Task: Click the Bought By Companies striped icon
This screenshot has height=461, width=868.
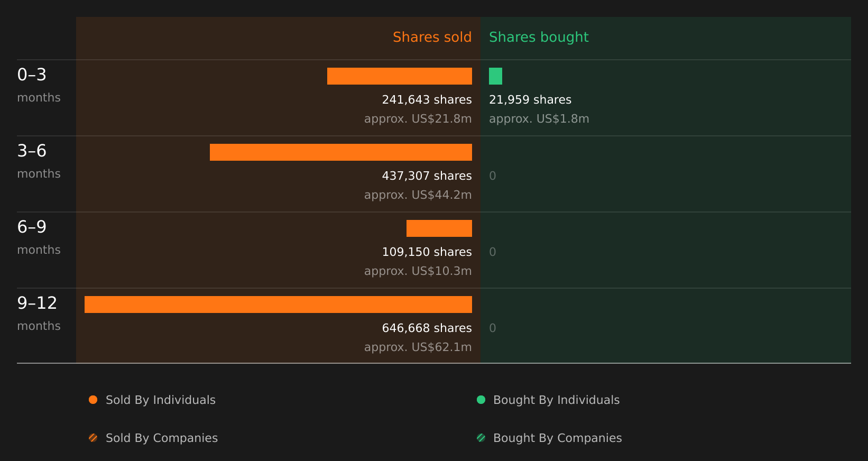Action: (481, 438)
